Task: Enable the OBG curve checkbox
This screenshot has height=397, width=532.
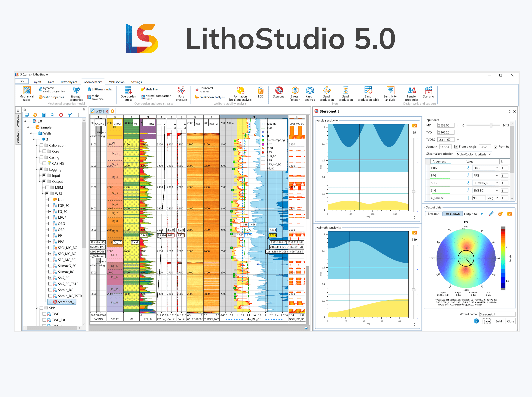Action: (50, 224)
